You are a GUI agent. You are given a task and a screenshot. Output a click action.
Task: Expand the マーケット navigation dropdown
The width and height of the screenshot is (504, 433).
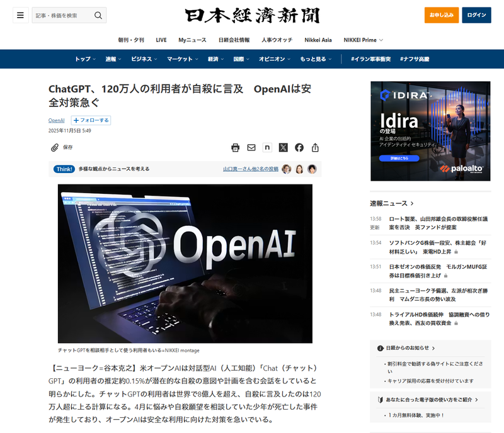[x=183, y=59]
